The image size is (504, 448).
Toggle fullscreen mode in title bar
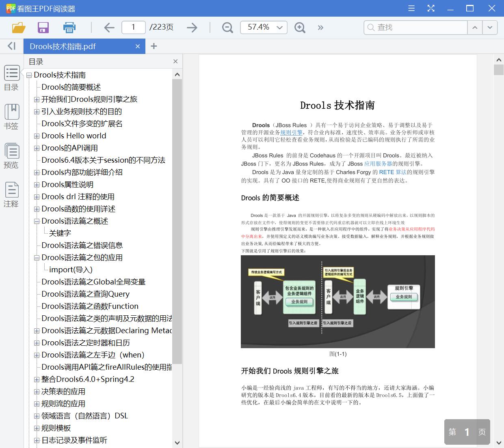pos(431,8)
